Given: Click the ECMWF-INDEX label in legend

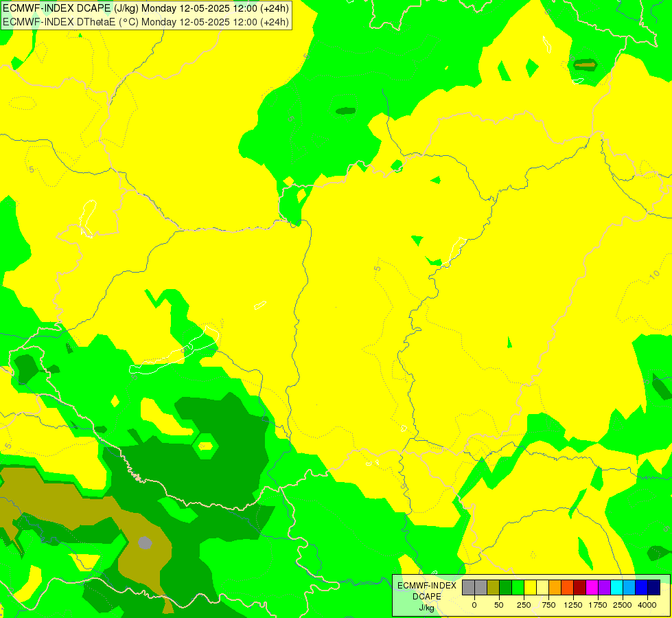Looking at the screenshot, I should [427, 586].
